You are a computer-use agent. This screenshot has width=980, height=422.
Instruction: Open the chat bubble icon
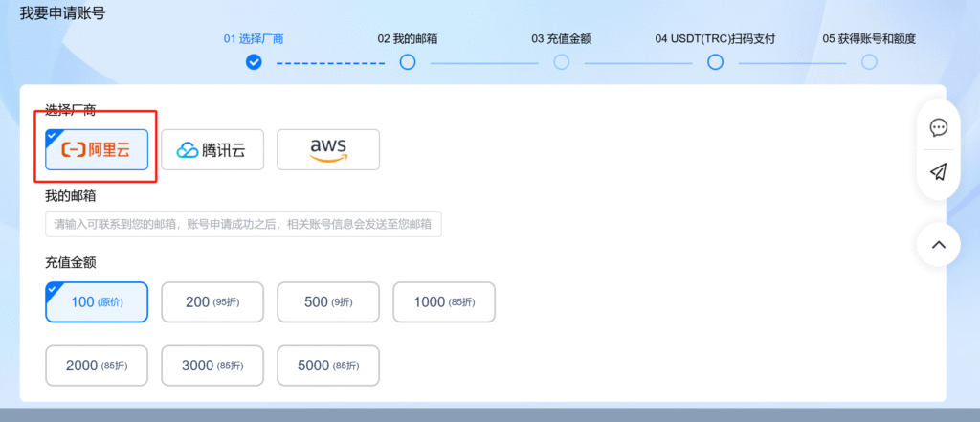tap(938, 127)
